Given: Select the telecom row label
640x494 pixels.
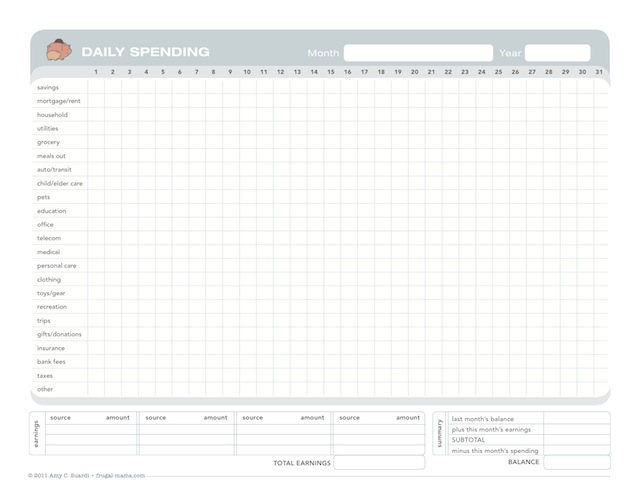Looking at the screenshot, I should [49, 238].
